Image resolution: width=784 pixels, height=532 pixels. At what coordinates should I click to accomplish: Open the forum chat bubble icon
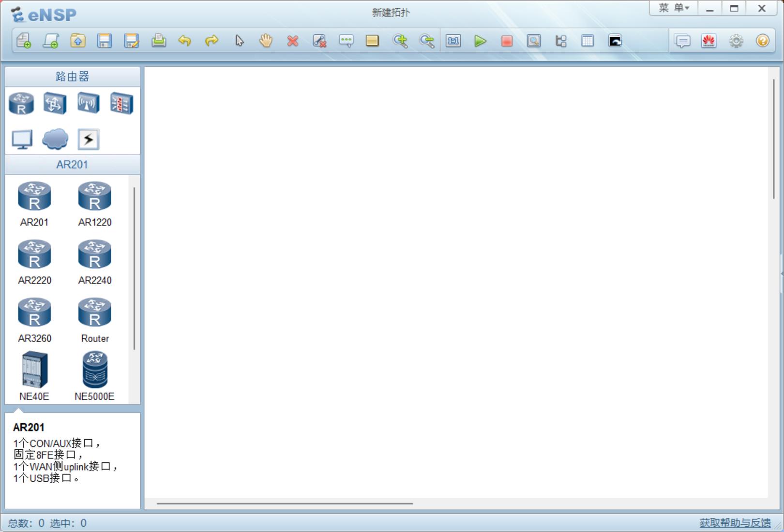[x=682, y=41]
